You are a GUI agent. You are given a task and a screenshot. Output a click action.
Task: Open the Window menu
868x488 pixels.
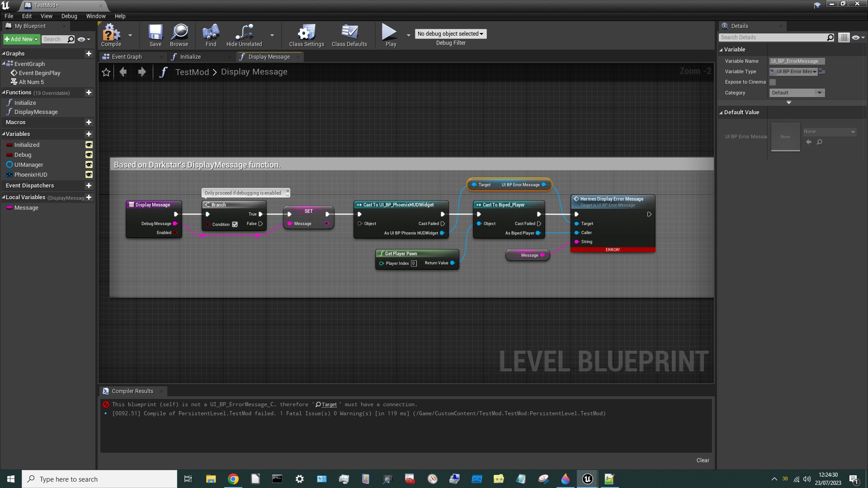click(x=96, y=16)
